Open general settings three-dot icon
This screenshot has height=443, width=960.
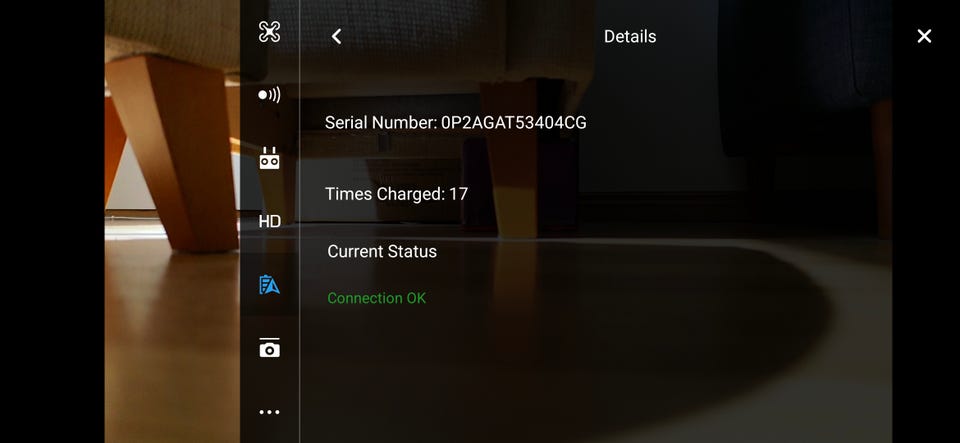pos(269,412)
